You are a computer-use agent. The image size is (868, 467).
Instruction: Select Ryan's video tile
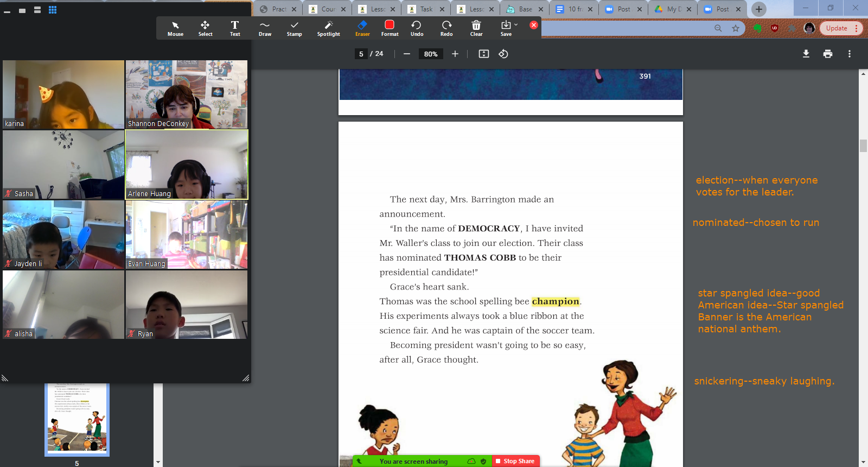(x=187, y=305)
